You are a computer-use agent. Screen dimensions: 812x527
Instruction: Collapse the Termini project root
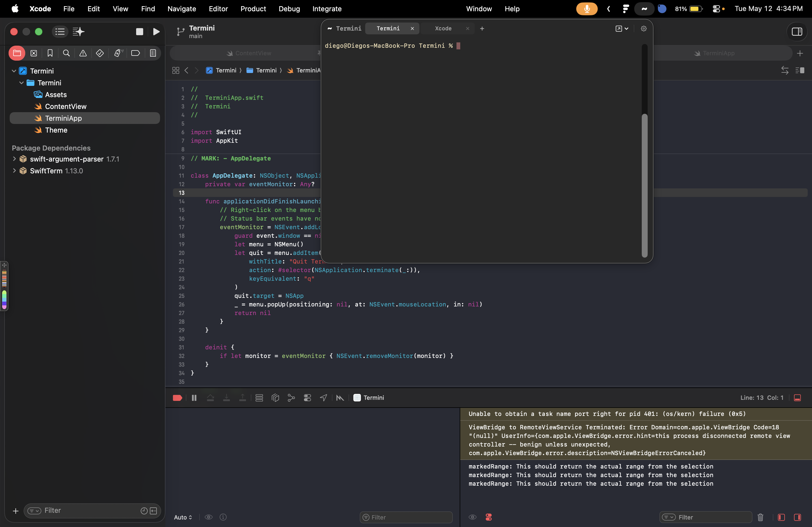(14, 71)
